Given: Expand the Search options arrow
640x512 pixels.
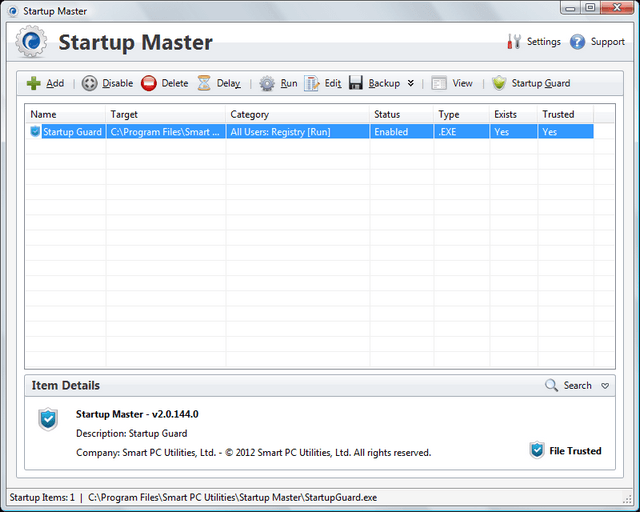Looking at the screenshot, I should click(605, 386).
